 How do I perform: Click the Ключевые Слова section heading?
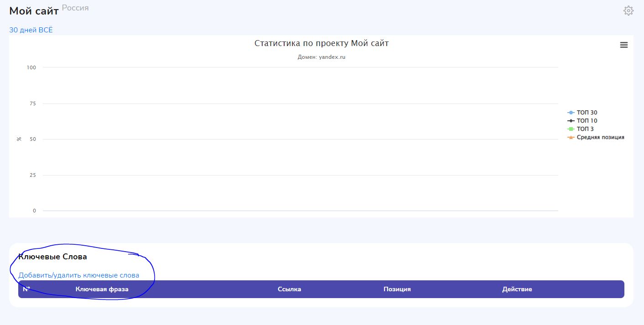tap(52, 257)
